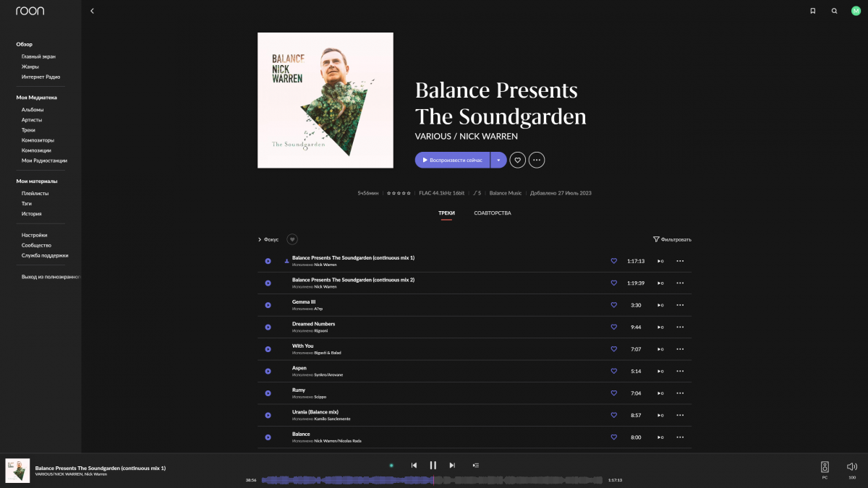Open bookmarks icon in top bar
This screenshot has height=488, width=868.
(813, 11)
